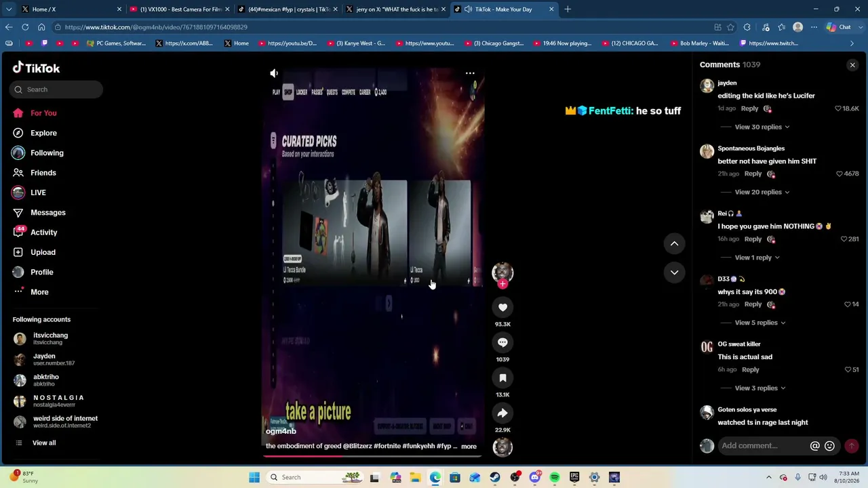This screenshot has width=868, height=488.
Task: Open Spotify from the taskbar
Action: pyautogui.click(x=555, y=477)
